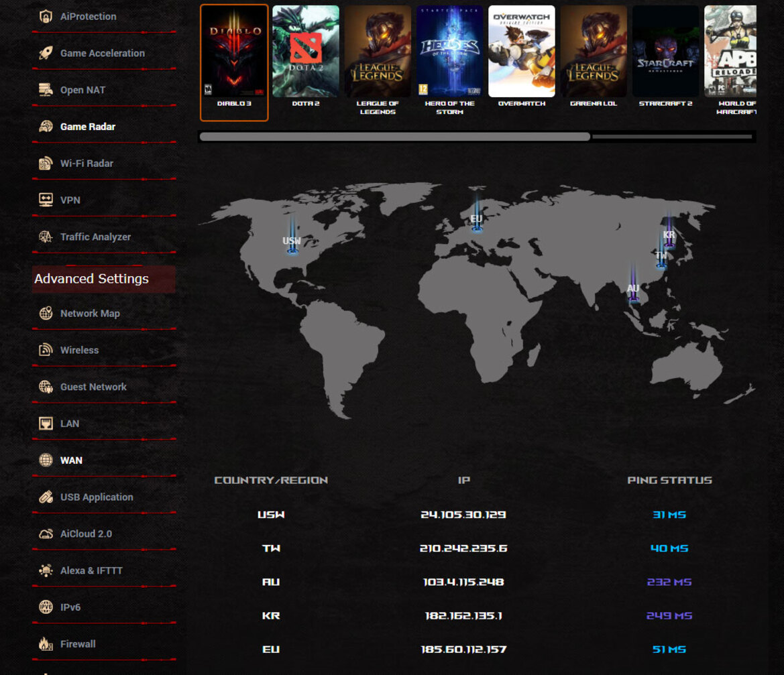Select the Dota 2 game cover
784x675 pixels.
point(306,52)
